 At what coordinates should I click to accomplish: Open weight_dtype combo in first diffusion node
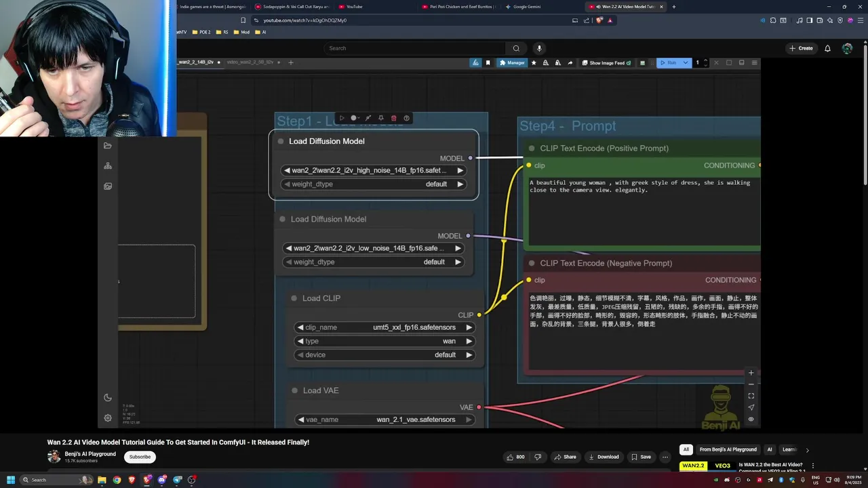click(374, 184)
